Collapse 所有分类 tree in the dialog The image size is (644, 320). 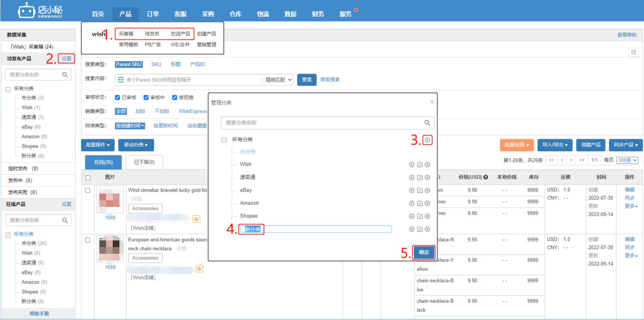[x=224, y=140]
